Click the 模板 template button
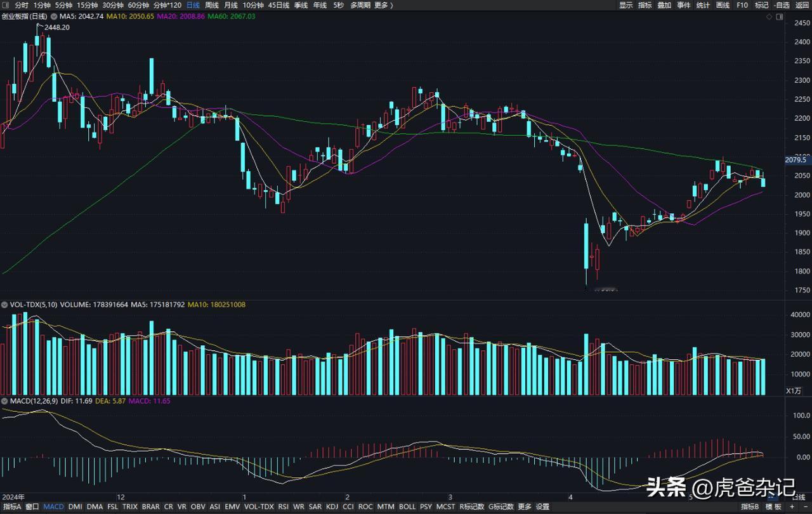 tap(774, 507)
